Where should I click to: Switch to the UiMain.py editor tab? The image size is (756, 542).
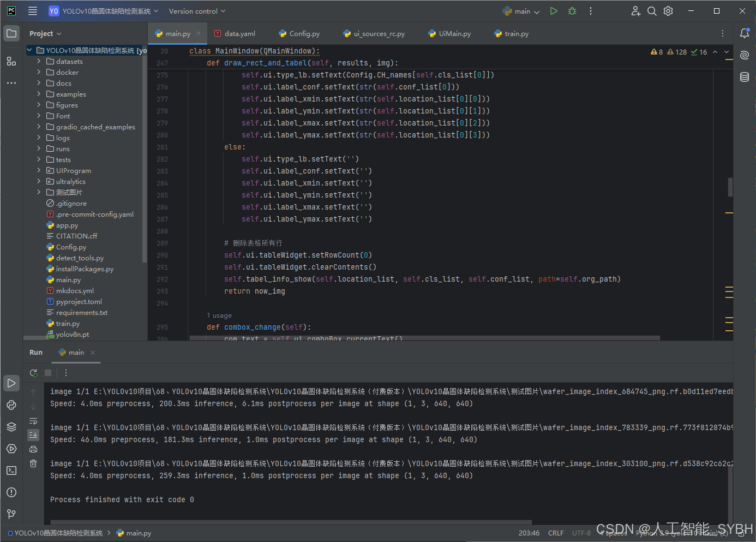(450, 33)
